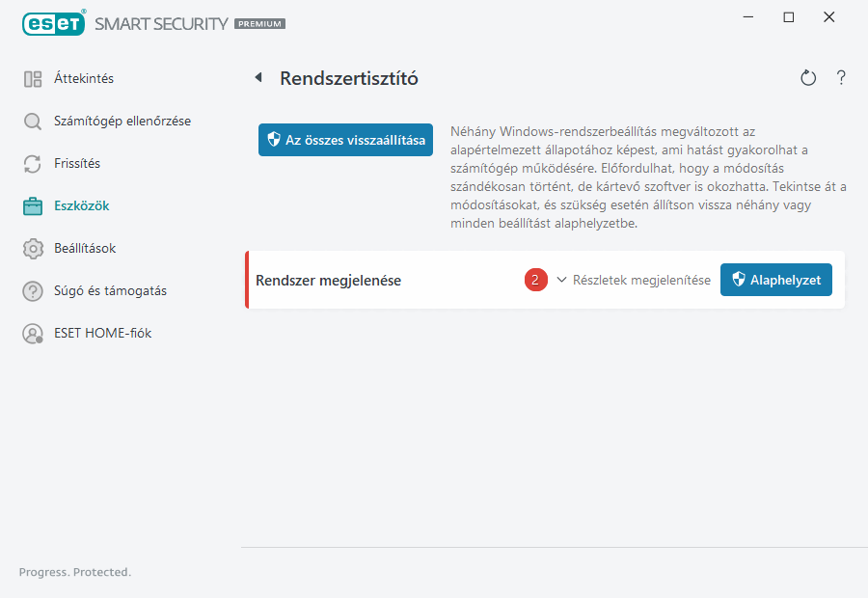868x598 pixels.
Task: Switch to Súgó és támogatás
Action: coord(109,290)
